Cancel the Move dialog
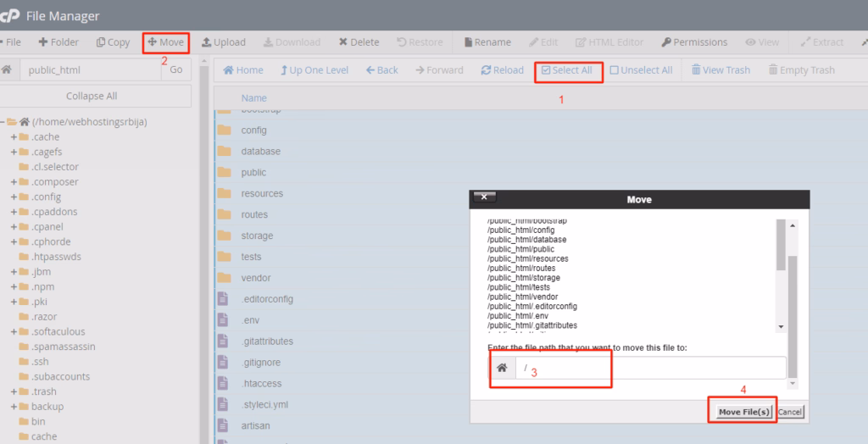The width and height of the screenshot is (868, 444). (x=789, y=412)
